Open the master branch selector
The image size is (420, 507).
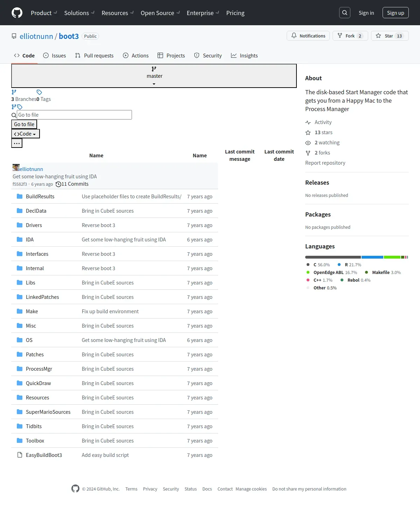(x=154, y=76)
